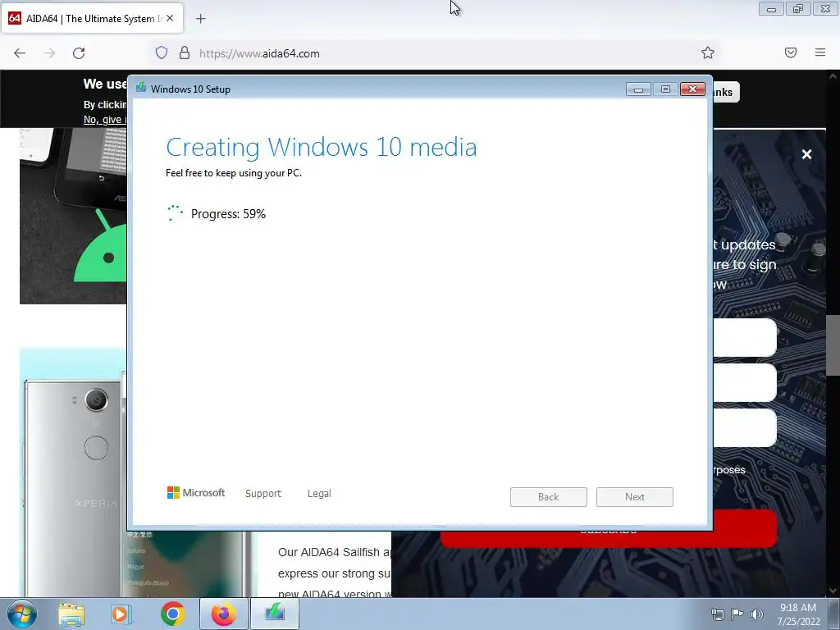Click Windows 10 Setup title bar icon

coord(141,88)
